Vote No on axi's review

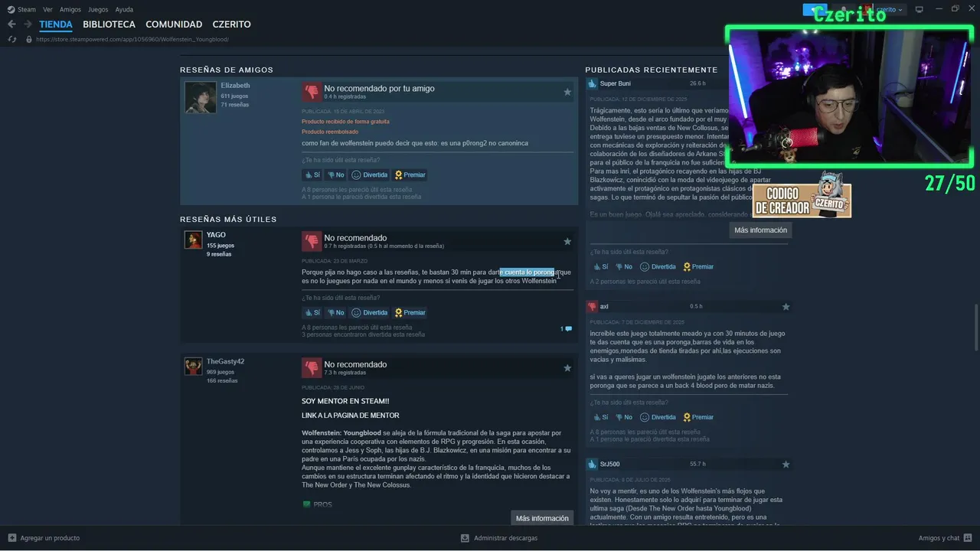[625, 418]
